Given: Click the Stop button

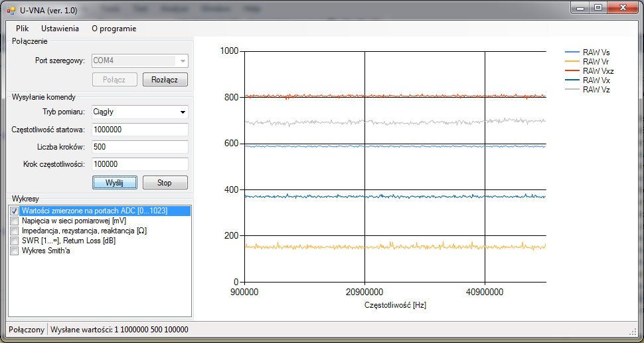Looking at the screenshot, I should tap(165, 182).
